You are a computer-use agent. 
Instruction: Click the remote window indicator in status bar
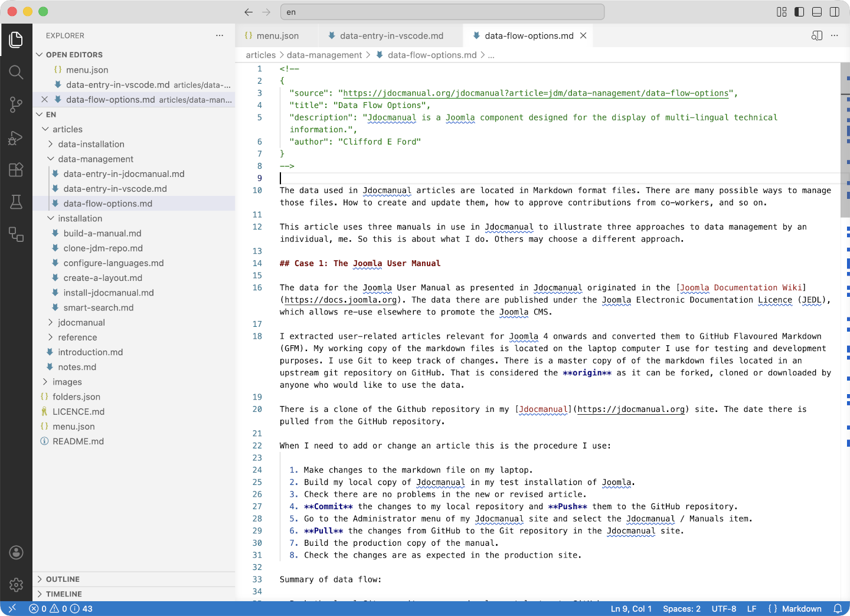coord(12,608)
